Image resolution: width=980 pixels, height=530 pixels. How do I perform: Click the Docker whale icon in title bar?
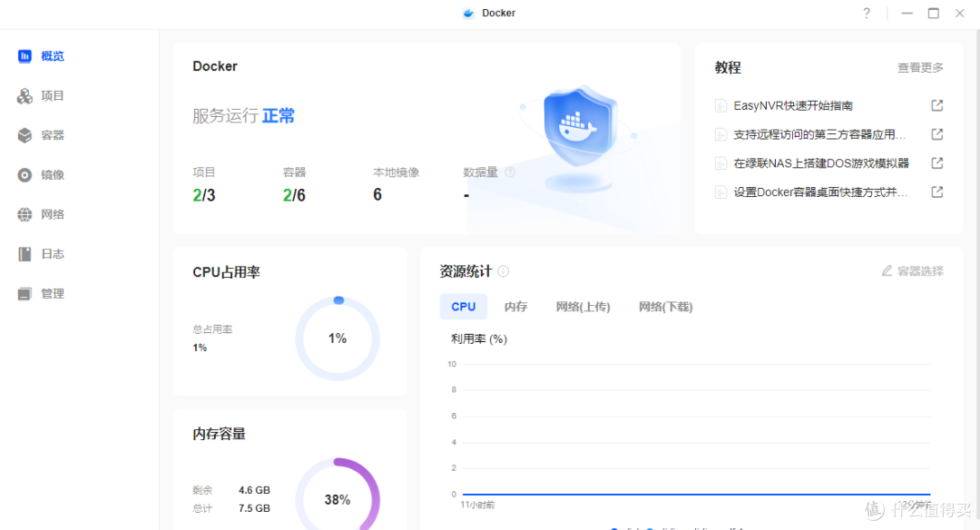click(468, 13)
